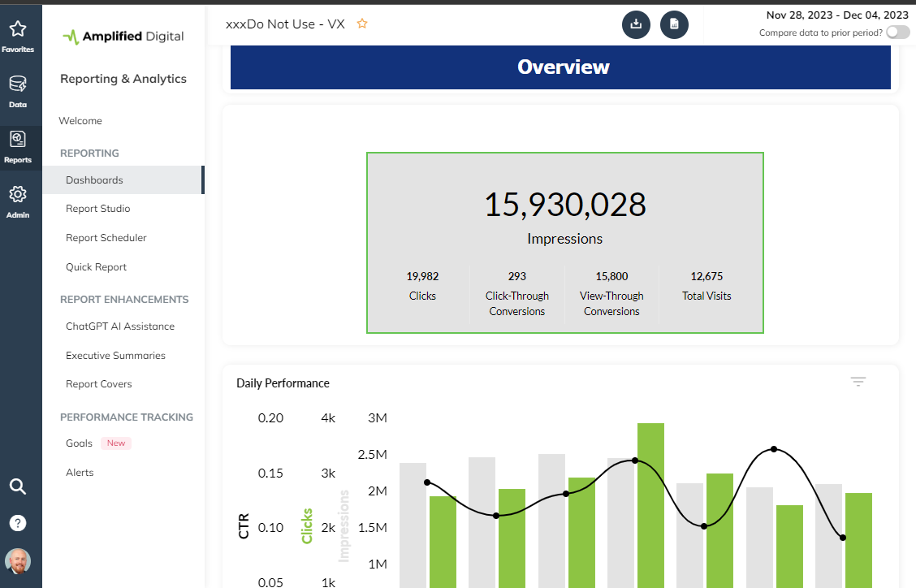The height and width of the screenshot is (588, 916).
Task: Select Dashboards in the Reporting menu
Action: click(94, 180)
